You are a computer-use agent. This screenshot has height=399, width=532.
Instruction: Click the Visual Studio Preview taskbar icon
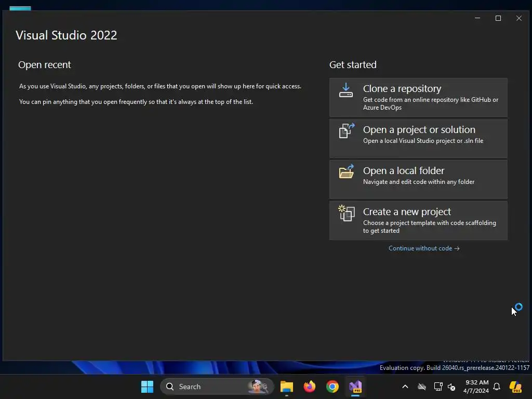[355, 387]
